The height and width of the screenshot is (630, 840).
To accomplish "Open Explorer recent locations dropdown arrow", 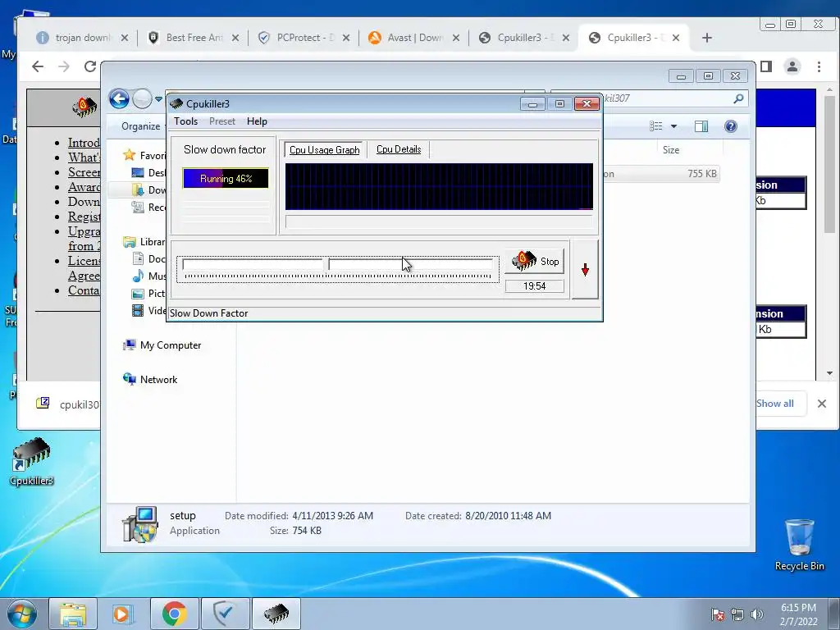I will [x=158, y=99].
